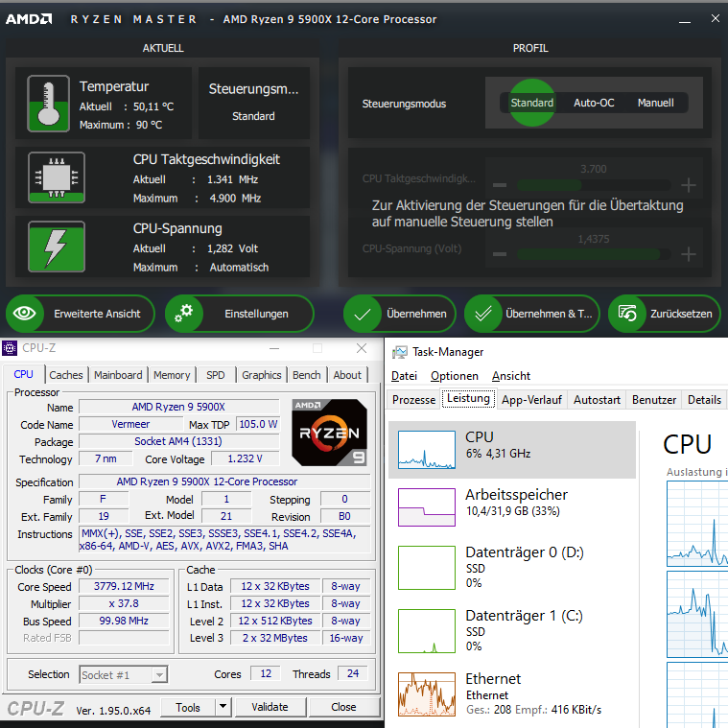Screen dimensions: 728x728
Task: Click the reset icon on Zurücksetzen
Action: point(627,314)
